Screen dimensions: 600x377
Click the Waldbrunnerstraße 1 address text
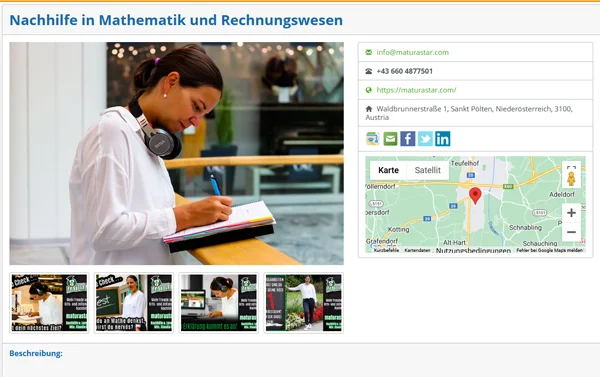(x=469, y=113)
